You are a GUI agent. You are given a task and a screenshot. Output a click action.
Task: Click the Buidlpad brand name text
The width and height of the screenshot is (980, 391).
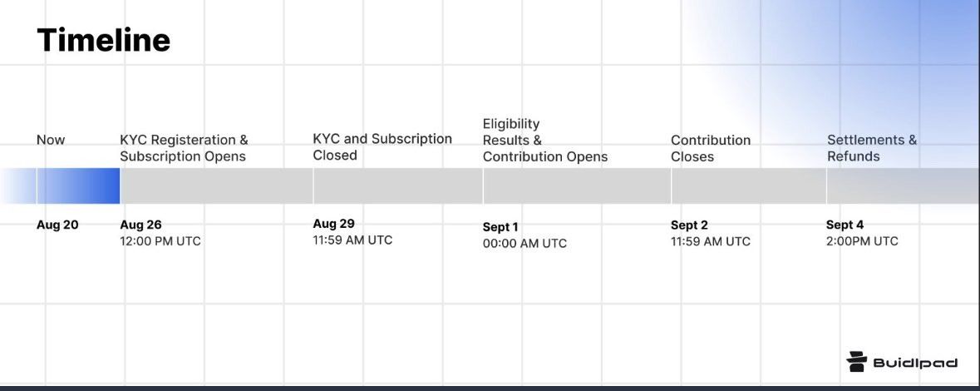915,363
